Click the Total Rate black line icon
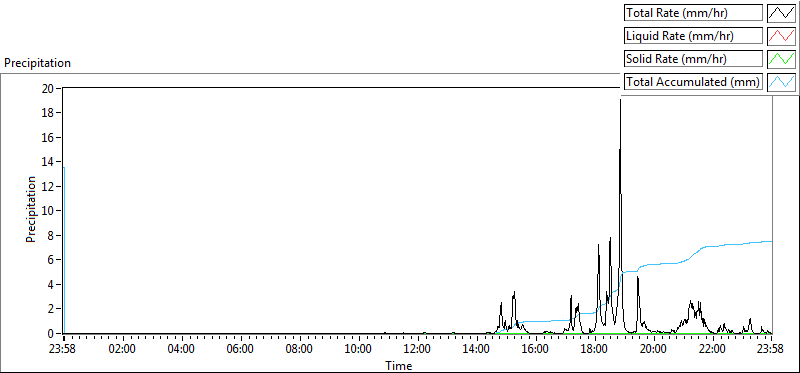Screen dimensions: 800x373 coord(781,13)
